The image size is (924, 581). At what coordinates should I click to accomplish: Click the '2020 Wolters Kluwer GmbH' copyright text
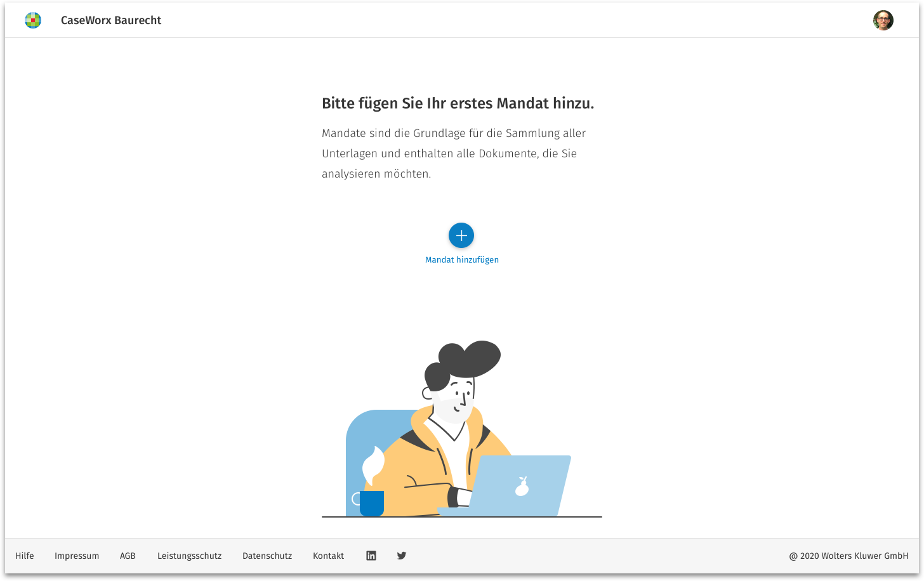(x=848, y=556)
